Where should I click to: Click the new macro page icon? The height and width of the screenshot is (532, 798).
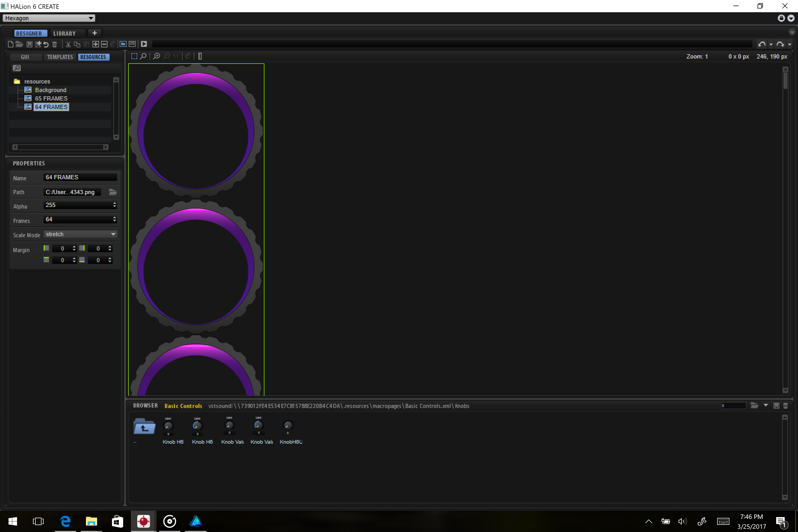tap(11, 44)
